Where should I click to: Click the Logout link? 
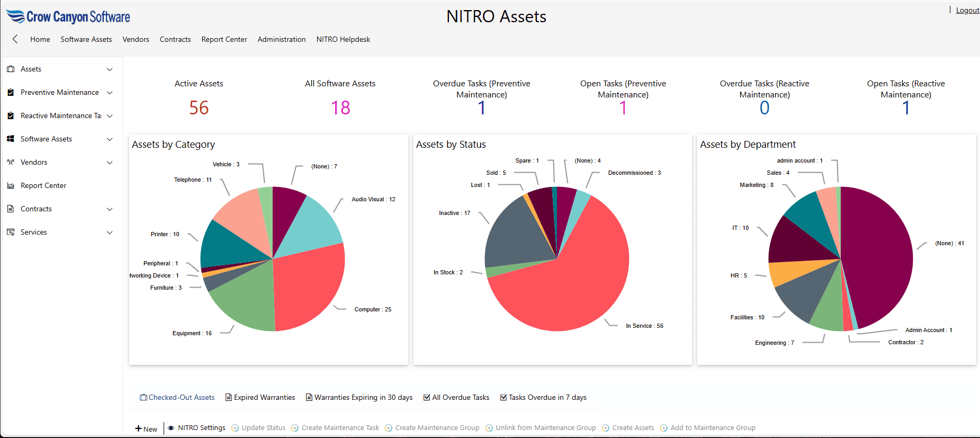pos(967,10)
